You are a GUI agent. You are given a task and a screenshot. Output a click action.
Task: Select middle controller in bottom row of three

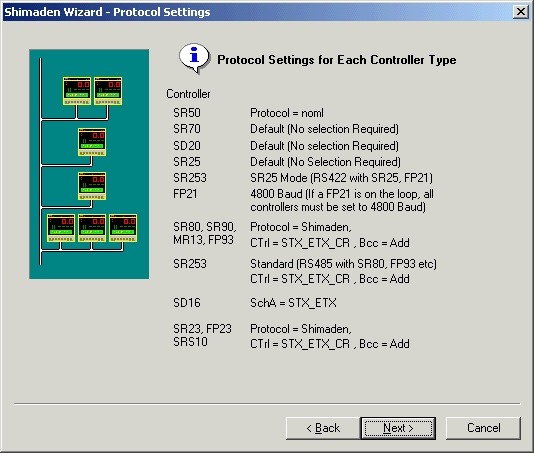tap(92, 228)
